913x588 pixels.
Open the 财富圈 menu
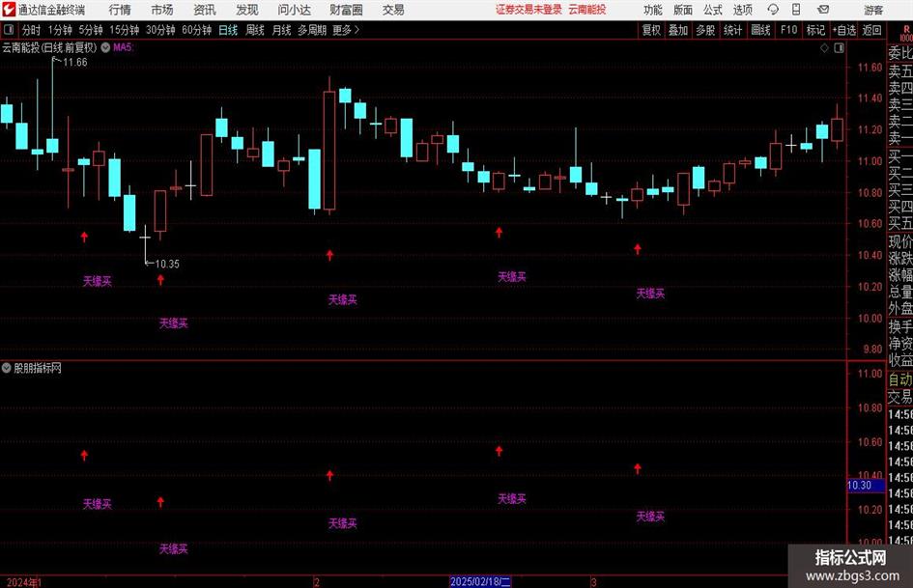(346, 10)
